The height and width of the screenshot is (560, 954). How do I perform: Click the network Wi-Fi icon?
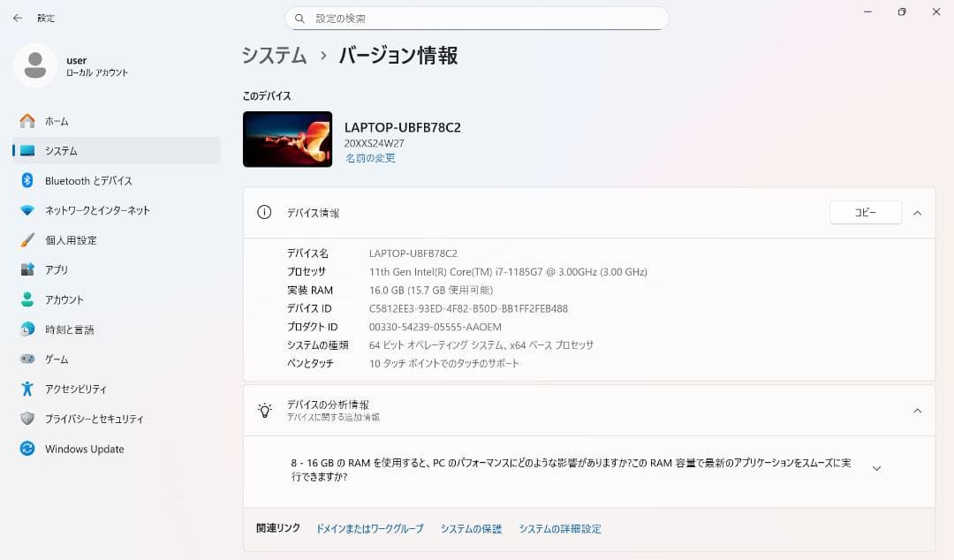click(x=27, y=210)
